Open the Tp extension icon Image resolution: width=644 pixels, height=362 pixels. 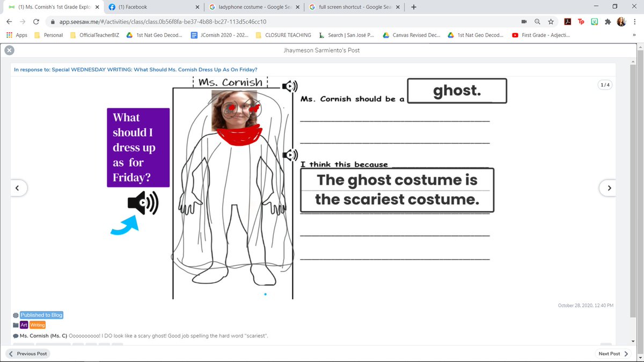pyautogui.click(x=581, y=22)
